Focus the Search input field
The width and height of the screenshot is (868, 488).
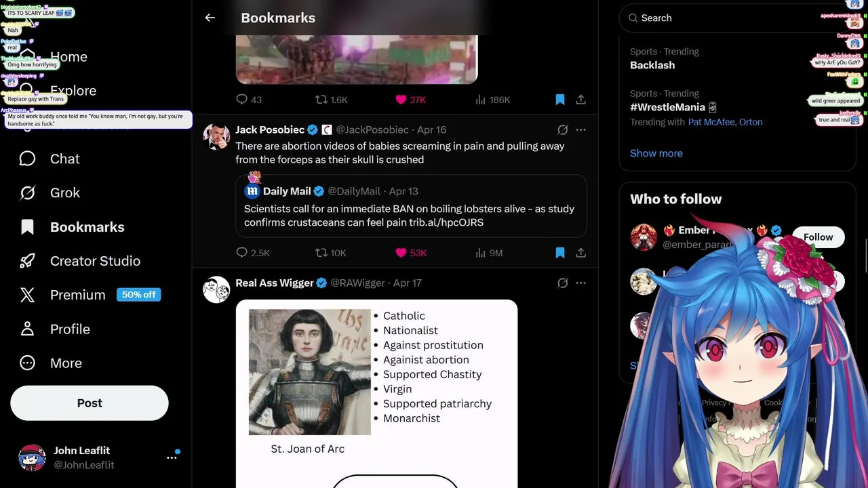pyautogui.click(x=732, y=18)
